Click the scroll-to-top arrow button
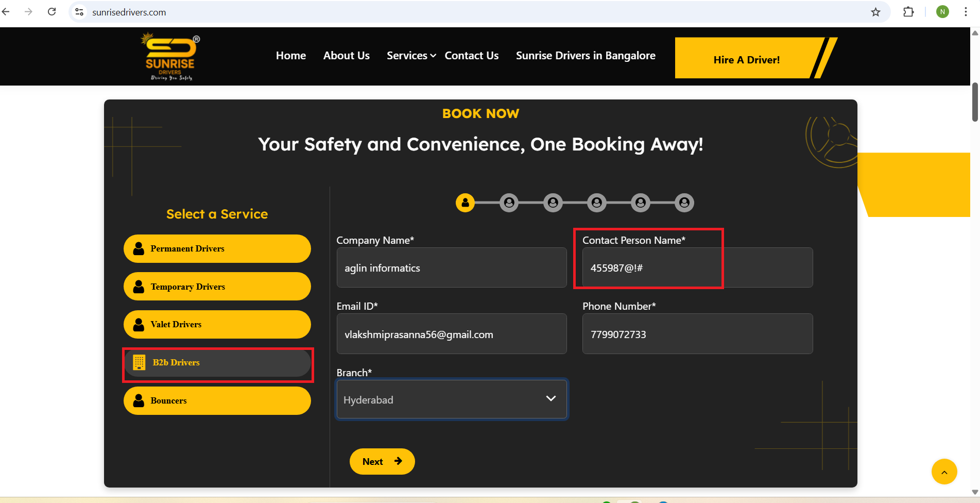The width and height of the screenshot is (980, 503). [944, 472]
